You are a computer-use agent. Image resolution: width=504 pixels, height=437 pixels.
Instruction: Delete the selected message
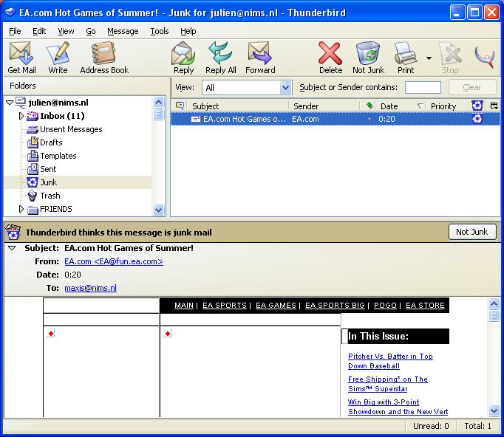tap(330, 58)
